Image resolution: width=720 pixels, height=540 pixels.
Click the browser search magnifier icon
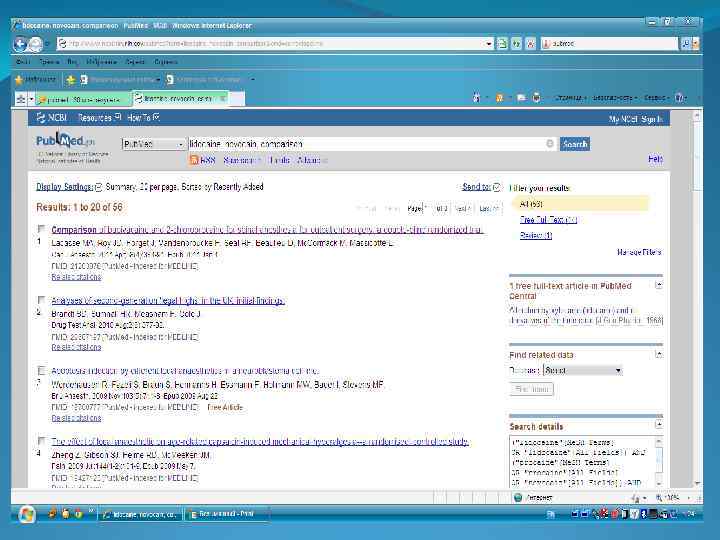686,44
